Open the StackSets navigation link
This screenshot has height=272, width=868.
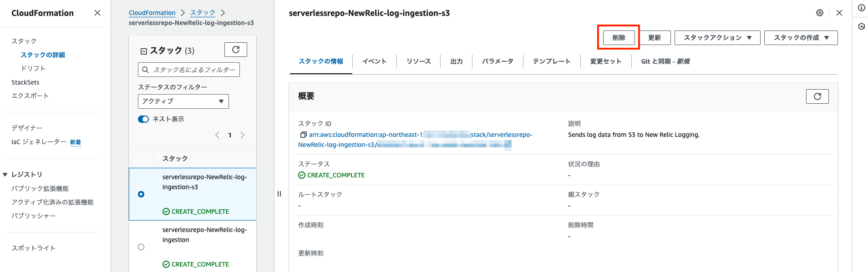coord(25,82)
